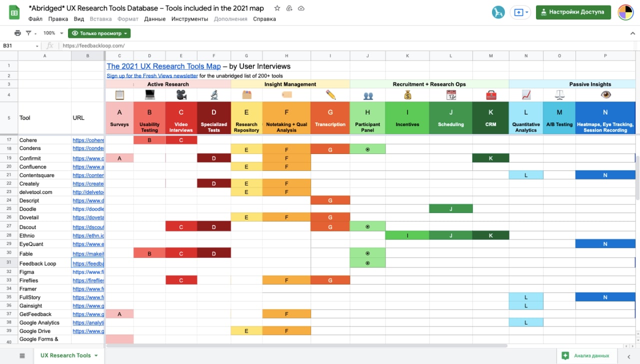Click the Scheduling calendar icon
The width and height of the screenshot is (640, 364).
pos(451,94)
